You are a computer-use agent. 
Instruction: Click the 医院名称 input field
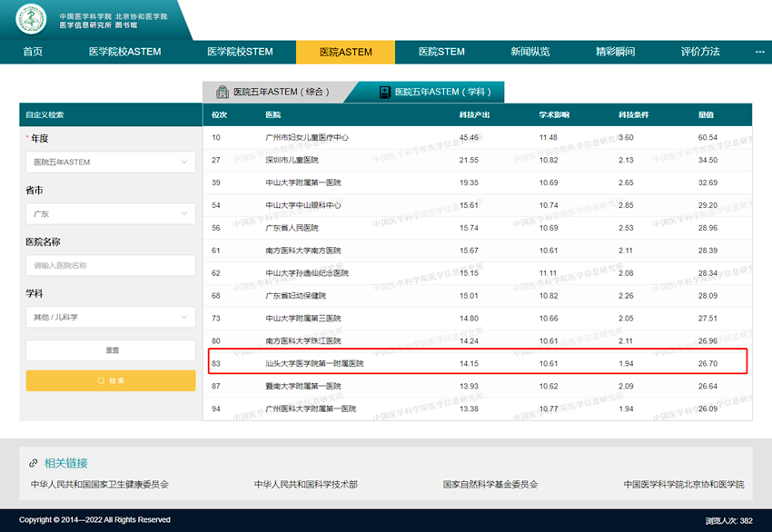point(111,265)
